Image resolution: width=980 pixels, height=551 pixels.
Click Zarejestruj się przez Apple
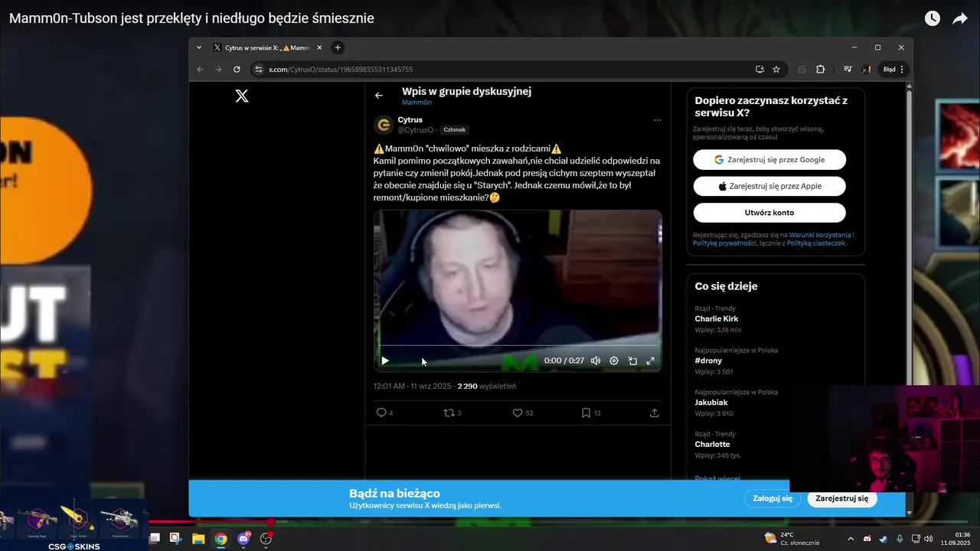coord(769,186)
